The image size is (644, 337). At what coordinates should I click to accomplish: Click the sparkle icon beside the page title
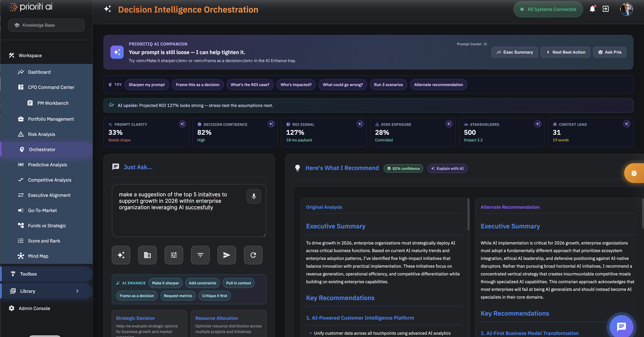(107, 9)
